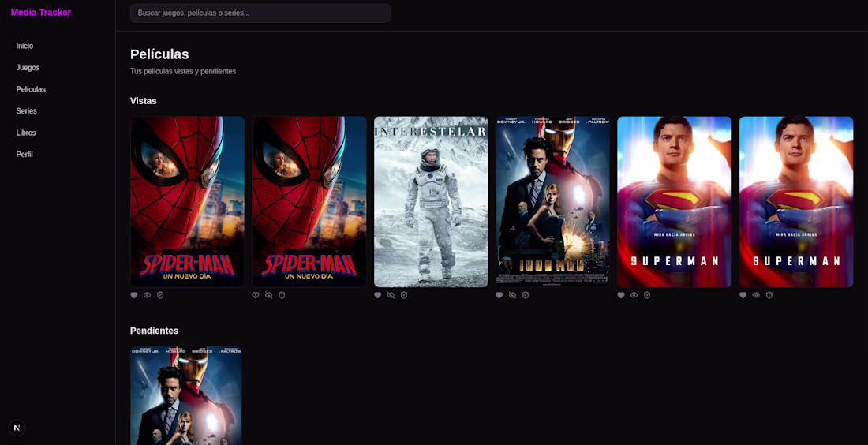Click the shield check under Vistas Iron Man
Screen dimensions: 868x445
pos(526,296)
